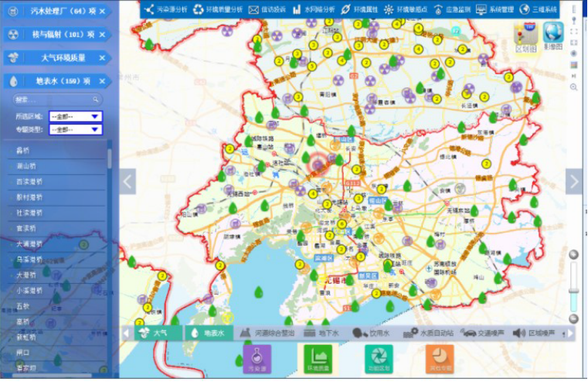This screenshot has height=382, width=588.
Task: Select the 应急监测 toolbar icon
Action: tap(435, 9)
